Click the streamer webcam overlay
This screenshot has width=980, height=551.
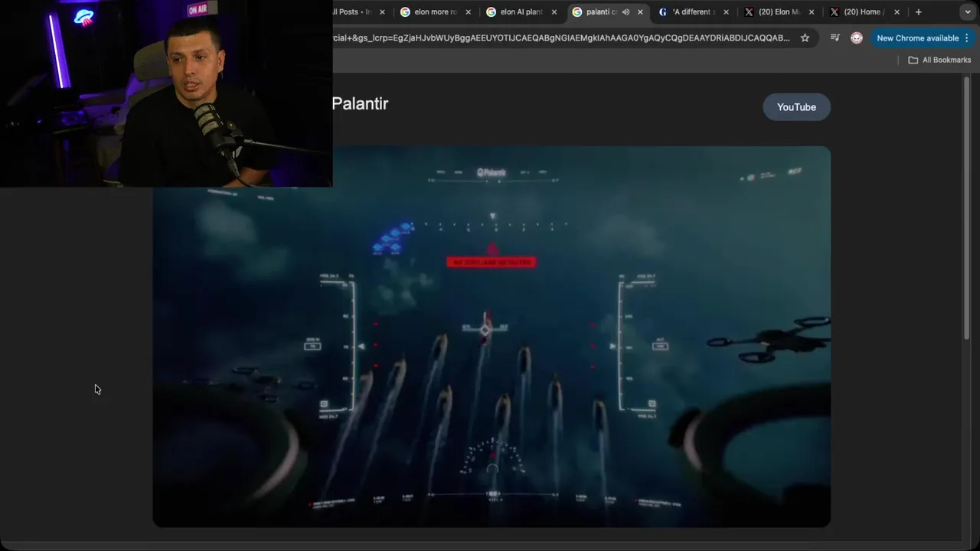pos(166,93)
